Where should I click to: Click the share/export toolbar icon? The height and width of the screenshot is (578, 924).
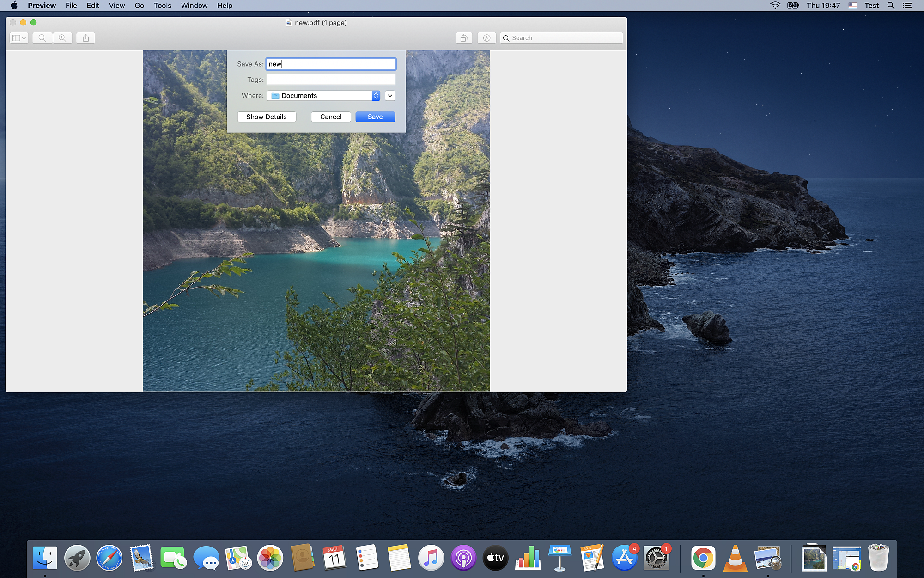(85, 38)
